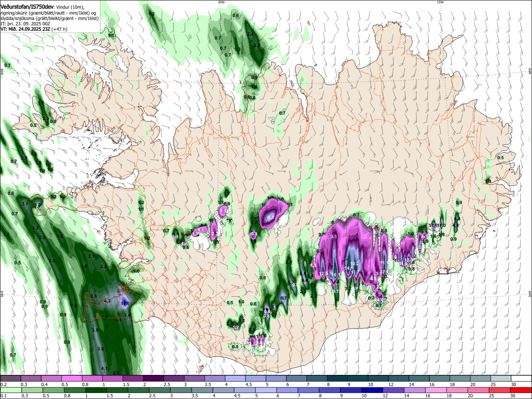Select the deep navy rain-legend swatch for 10

(371, 390)
